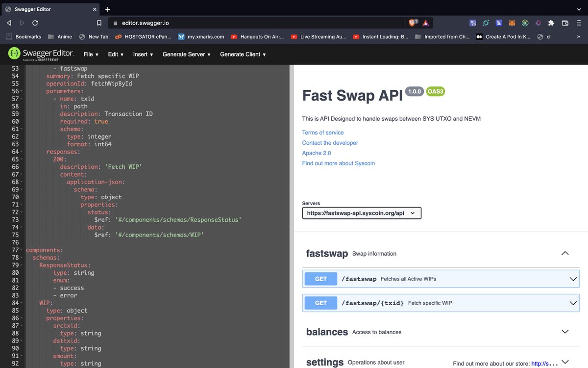Viewport: 588px width, 368px height.
Task: Open the New Tab bookmark
Action: tap(94, 37)
